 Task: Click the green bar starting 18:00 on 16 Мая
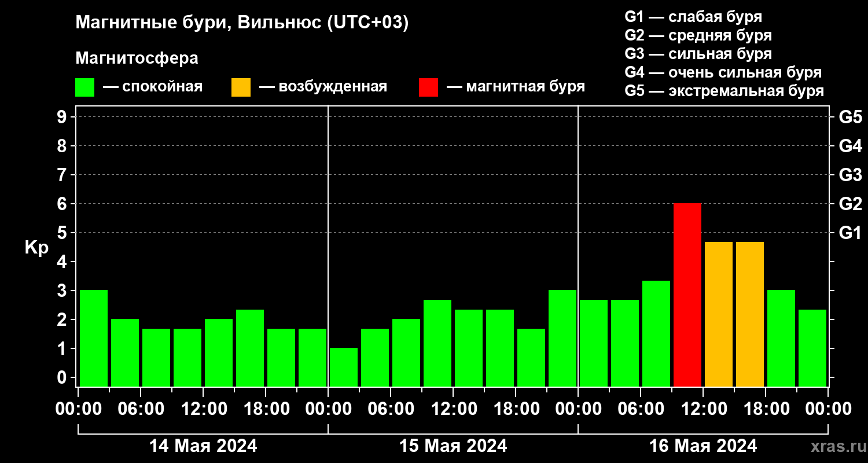(x=781, y=339)
